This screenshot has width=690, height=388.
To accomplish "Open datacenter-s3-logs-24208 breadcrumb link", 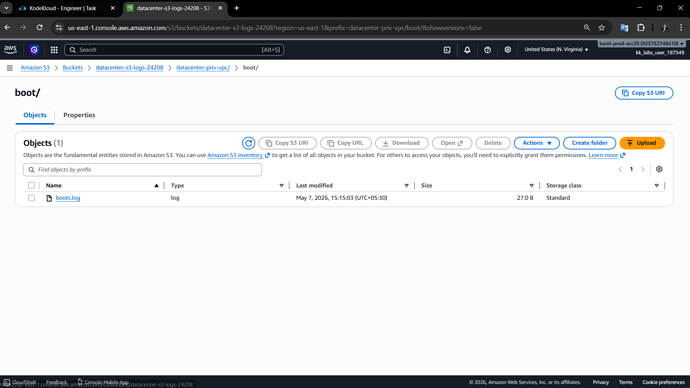I will click(129, 68).
